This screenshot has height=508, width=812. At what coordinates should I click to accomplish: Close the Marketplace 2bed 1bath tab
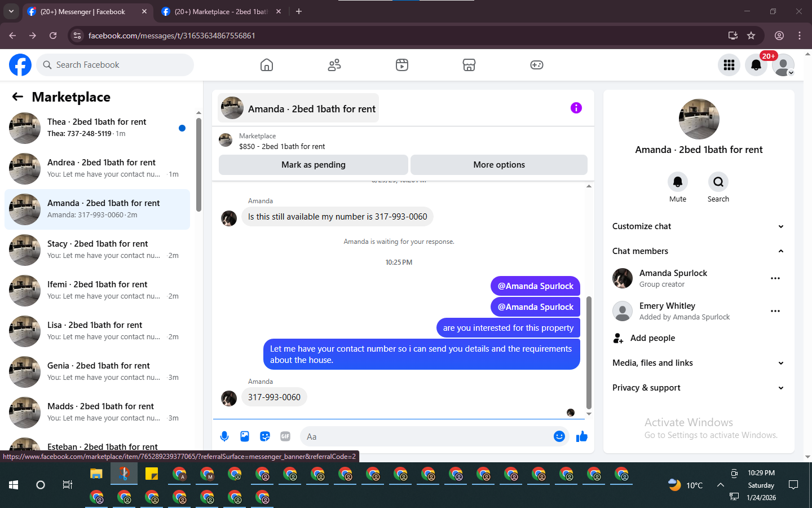tap(279, 11)
